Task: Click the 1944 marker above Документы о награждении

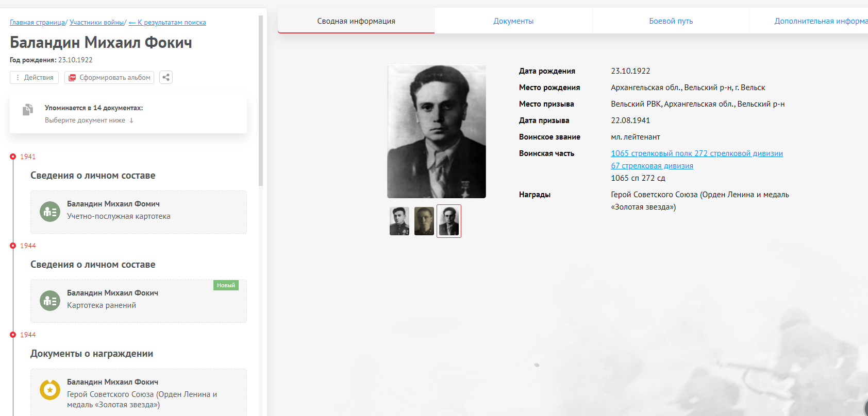Action: point(13,335)
